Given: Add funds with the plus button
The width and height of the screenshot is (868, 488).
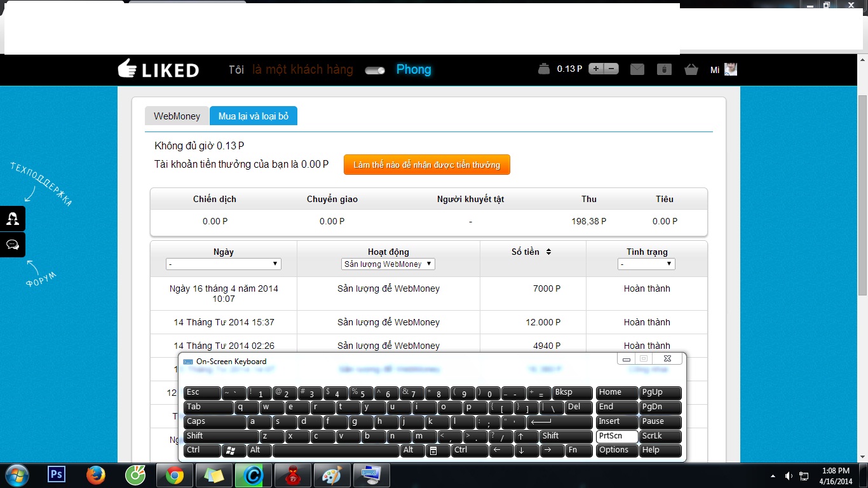Looking at the screenshot, I should click(x=596, y=69).
